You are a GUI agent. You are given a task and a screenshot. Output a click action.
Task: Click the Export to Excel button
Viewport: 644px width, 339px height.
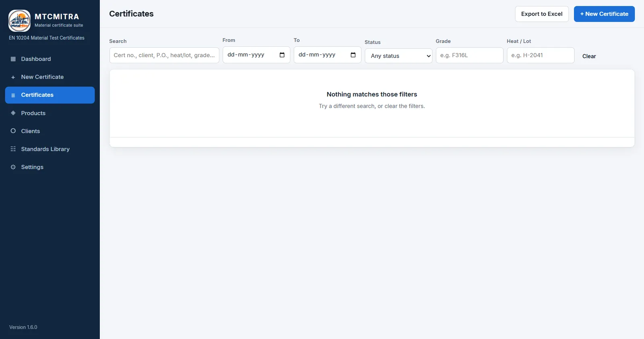pos(542,14)
